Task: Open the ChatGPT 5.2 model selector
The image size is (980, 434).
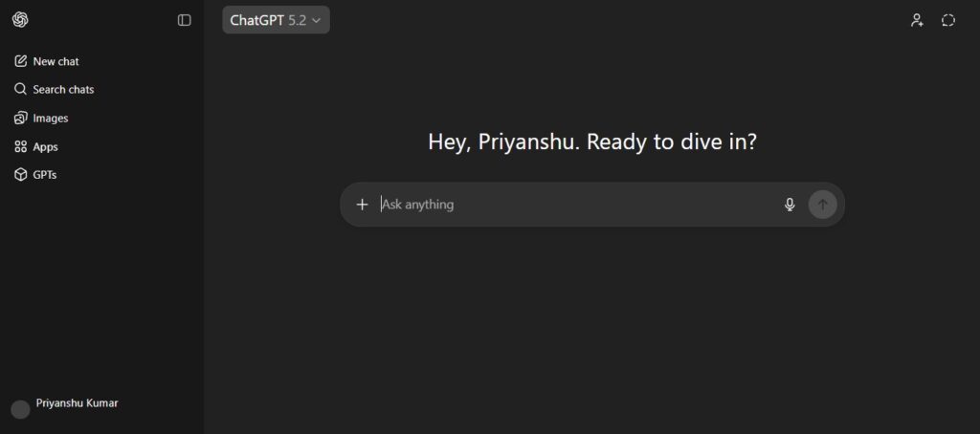Action: [x=276, y=20]
